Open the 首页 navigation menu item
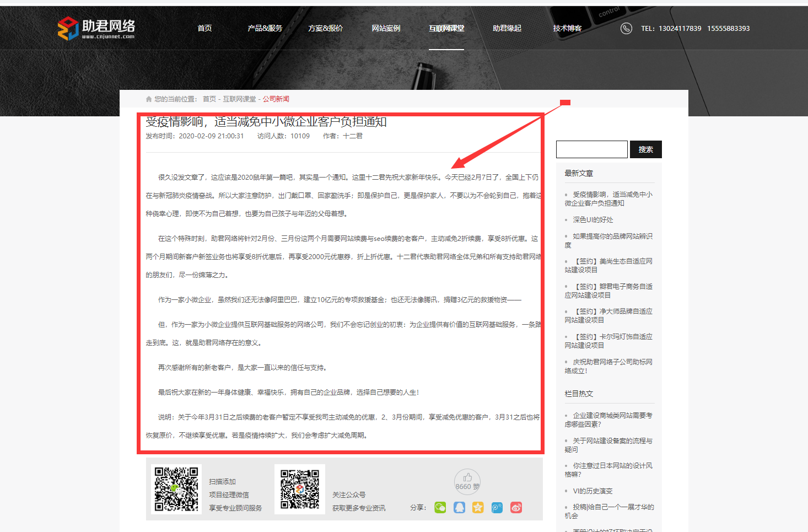 coord(204,28)
